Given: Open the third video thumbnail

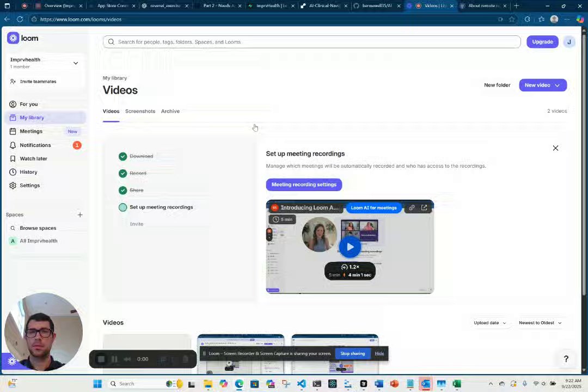Looking at the screenshot, I should coord(335,354).
